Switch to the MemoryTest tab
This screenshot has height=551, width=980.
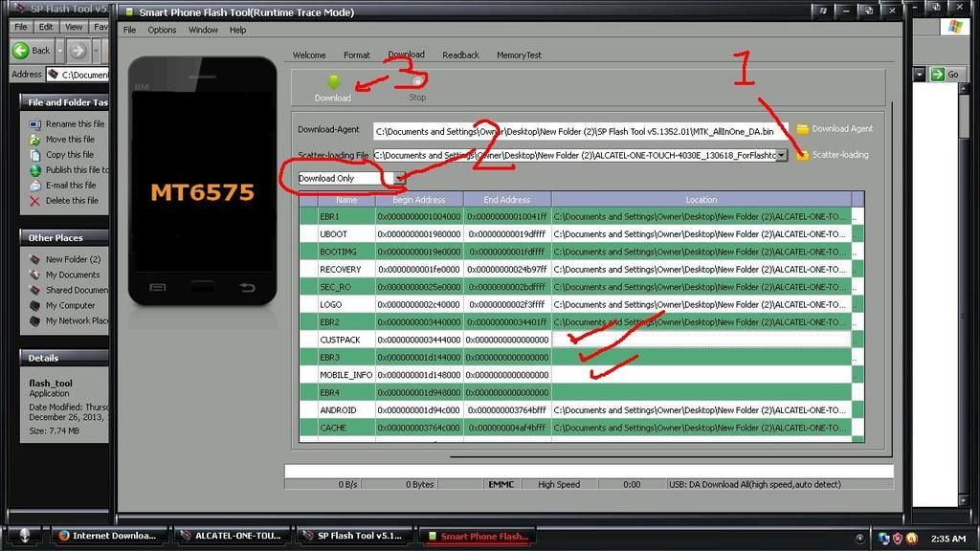(x=519, y=55)
